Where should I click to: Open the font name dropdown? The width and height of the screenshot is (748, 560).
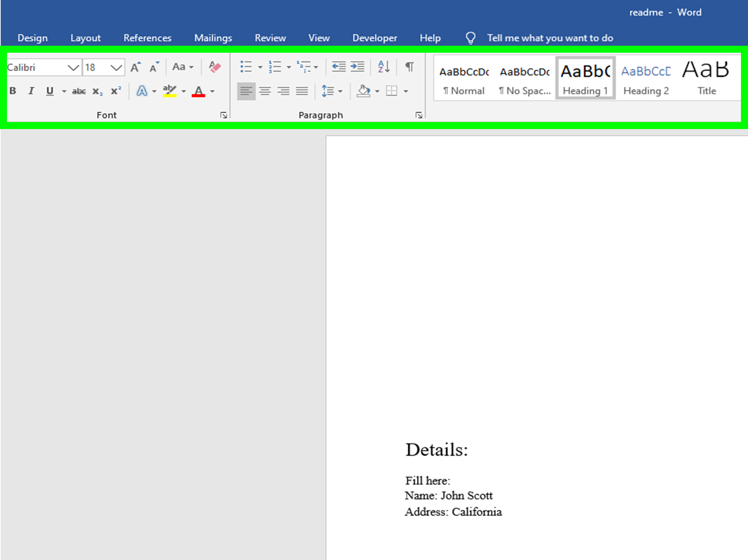point(73,68)
